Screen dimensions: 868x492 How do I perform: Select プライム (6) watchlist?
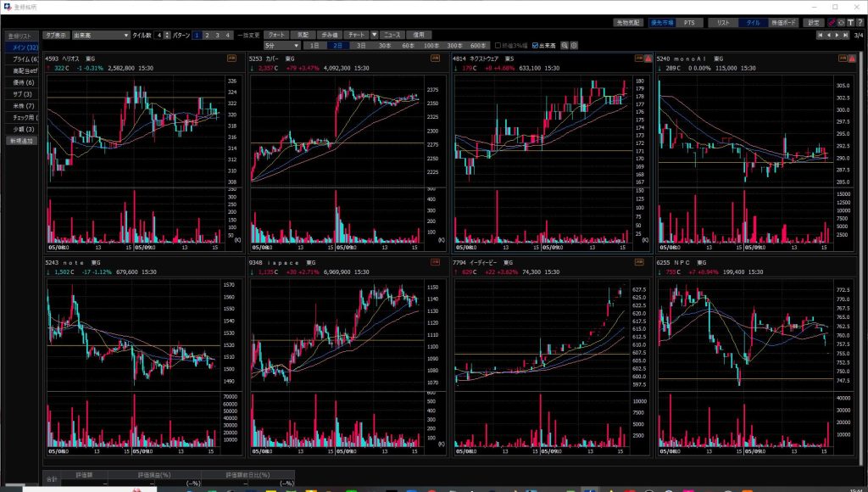pyautogui.click(x=21, y=59)
